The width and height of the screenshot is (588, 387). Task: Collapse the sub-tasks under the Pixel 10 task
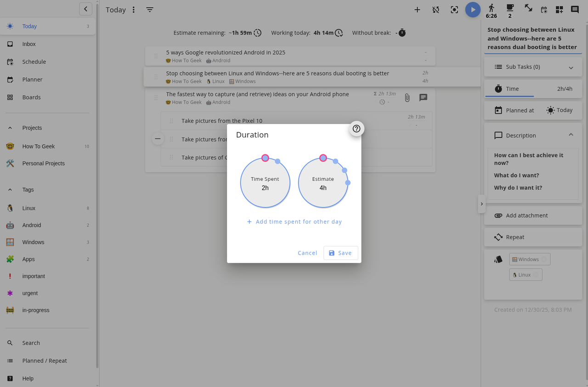(x=158, y=138)
